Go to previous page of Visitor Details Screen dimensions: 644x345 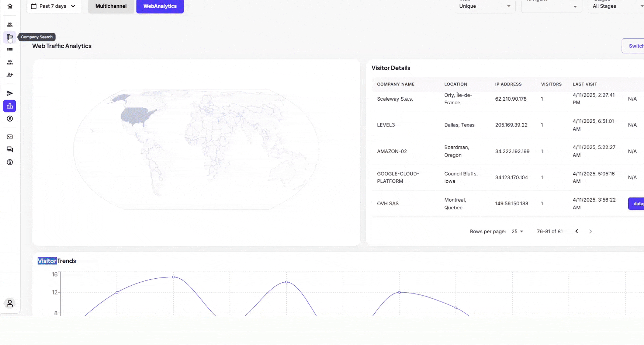pyautogui.click(x=577, y=231)
